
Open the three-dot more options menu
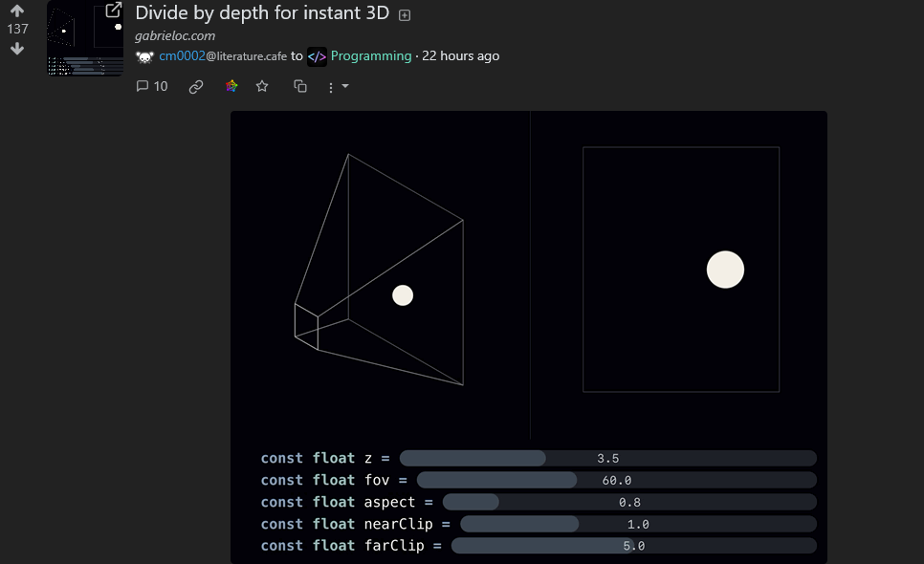(338, 87)
